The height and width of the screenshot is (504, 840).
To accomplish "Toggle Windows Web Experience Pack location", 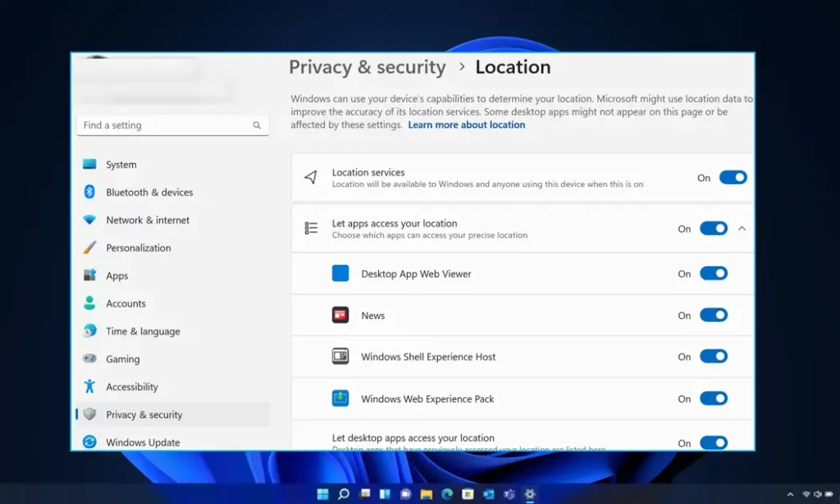I will pos(714,398).
